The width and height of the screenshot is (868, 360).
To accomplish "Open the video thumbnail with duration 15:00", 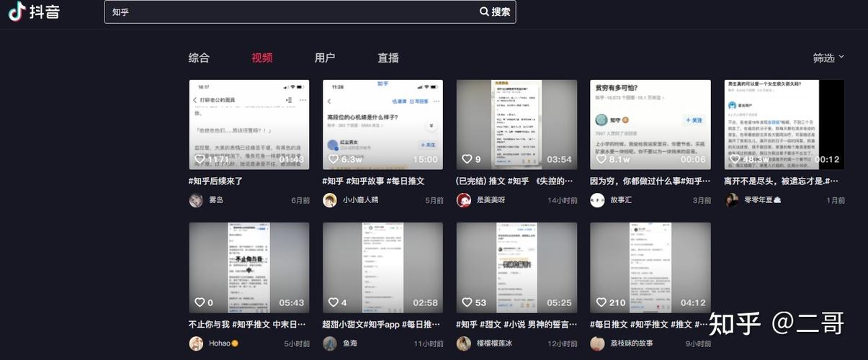I will pos(382,125).
